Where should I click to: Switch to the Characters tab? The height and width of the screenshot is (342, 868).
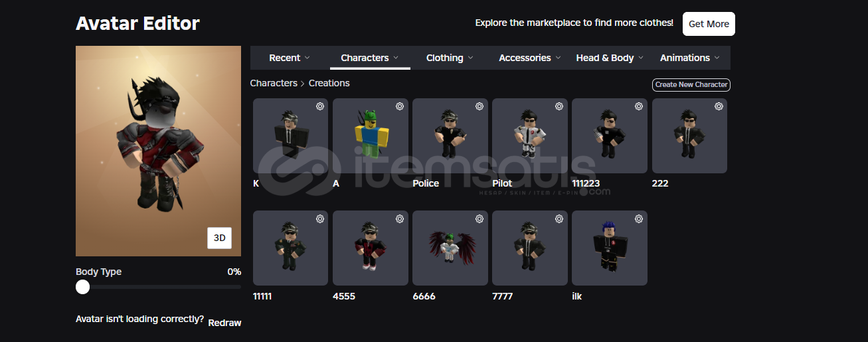[x=370, y=58]
